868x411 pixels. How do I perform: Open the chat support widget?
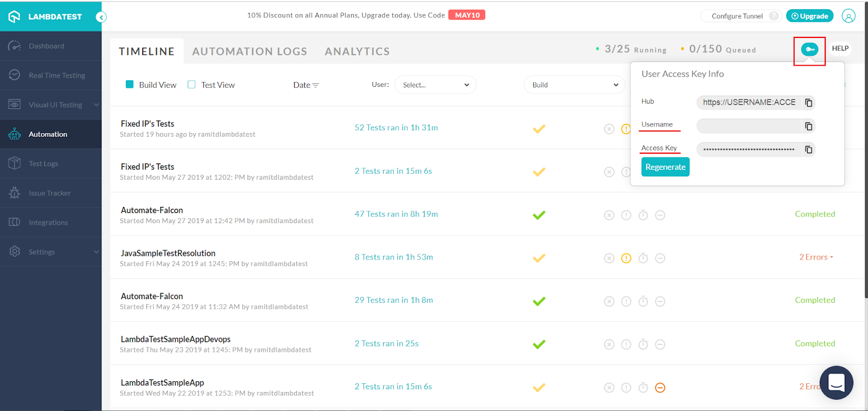coord(836,382)
